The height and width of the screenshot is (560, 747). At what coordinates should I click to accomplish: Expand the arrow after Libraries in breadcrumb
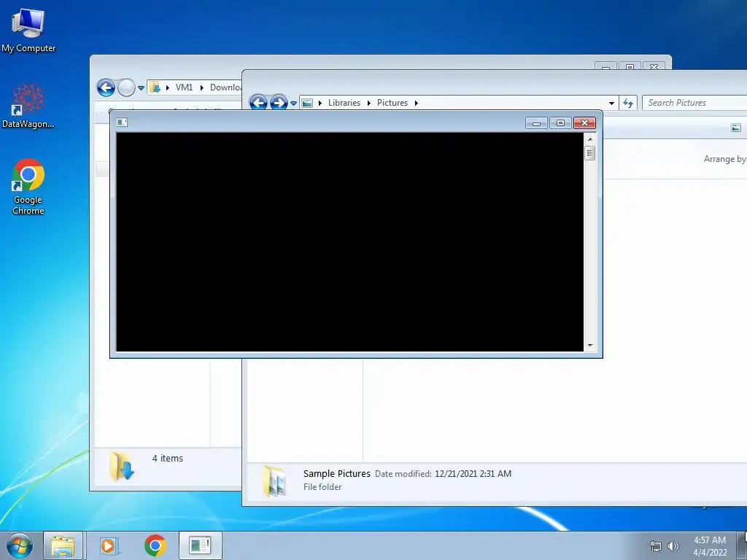[x=368, y=103]
